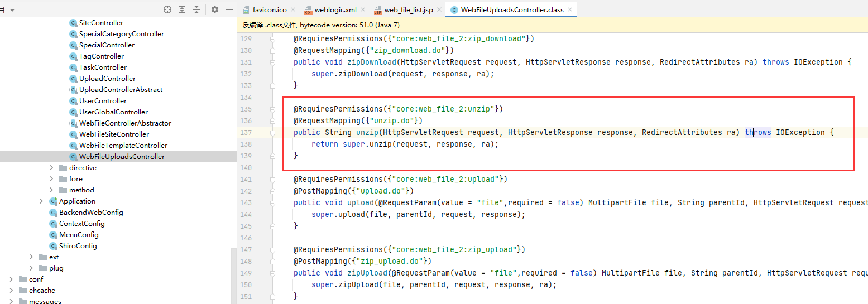Click the "unzip.do" string on line 136
The width and height of the screenshot is (868, 304).
click(x=392, y=121)
